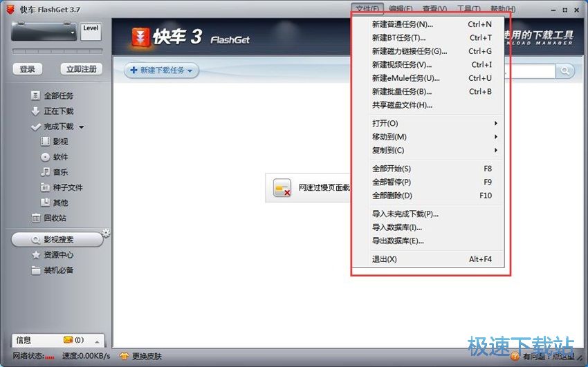Click the 速度:0.00KB/s status text
This screenshot has width=588, height=367.
pyautogui.click(x=86, y=356)
